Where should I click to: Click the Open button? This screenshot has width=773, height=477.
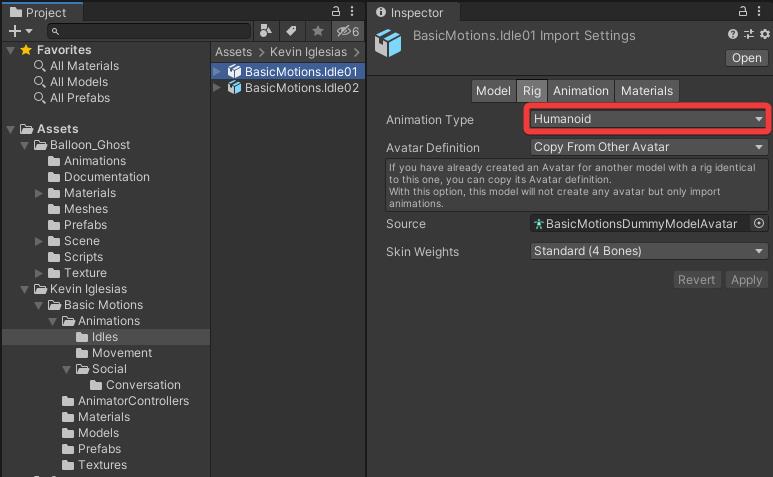tap(746, 58)
